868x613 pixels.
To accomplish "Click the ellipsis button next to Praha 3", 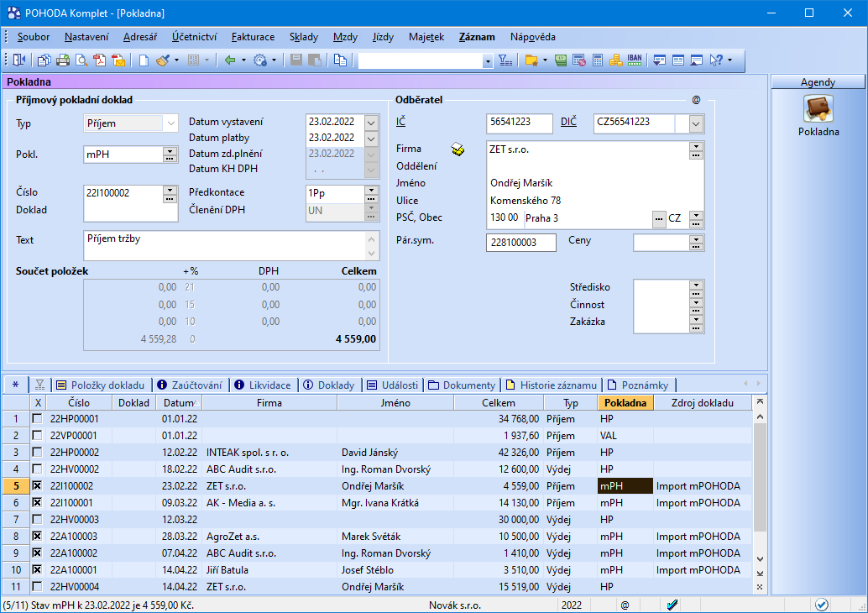I will tap(659, 218).
